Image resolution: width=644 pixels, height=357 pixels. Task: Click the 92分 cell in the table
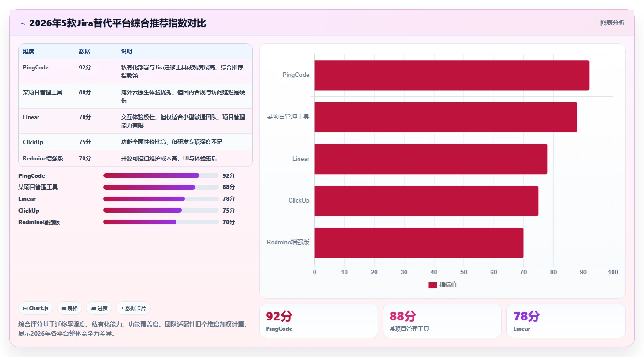point(85,68)
